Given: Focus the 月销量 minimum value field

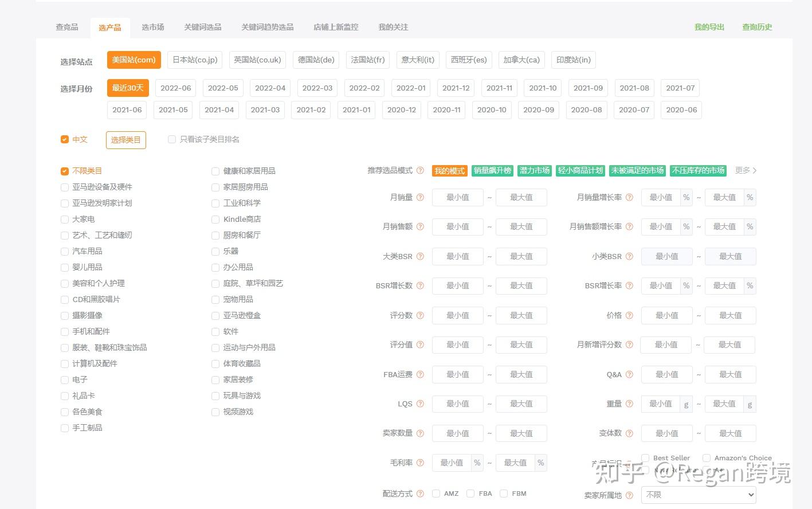Looking at the screenshot, I should 458,197.
